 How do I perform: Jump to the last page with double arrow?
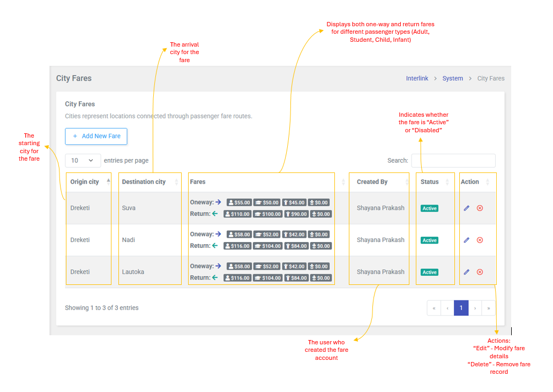[488, 308]
